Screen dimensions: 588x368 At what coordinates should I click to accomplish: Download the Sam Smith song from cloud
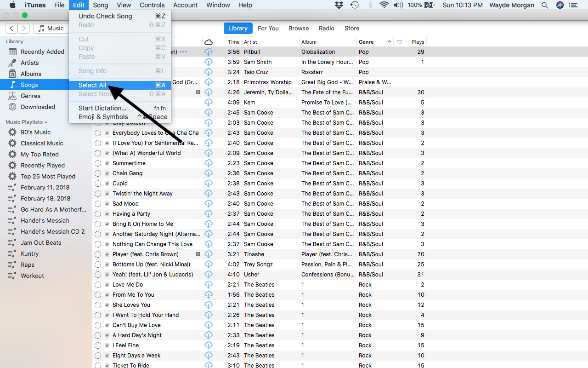(209, 62)
